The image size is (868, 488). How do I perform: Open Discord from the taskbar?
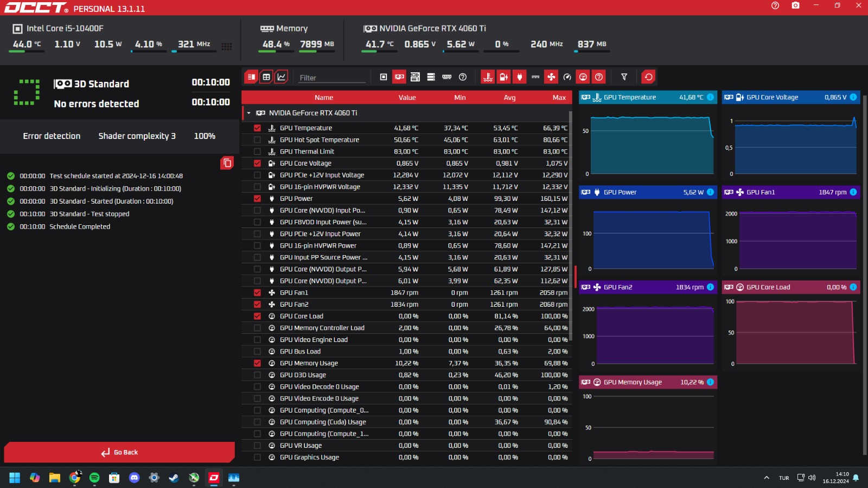point(134,478)
